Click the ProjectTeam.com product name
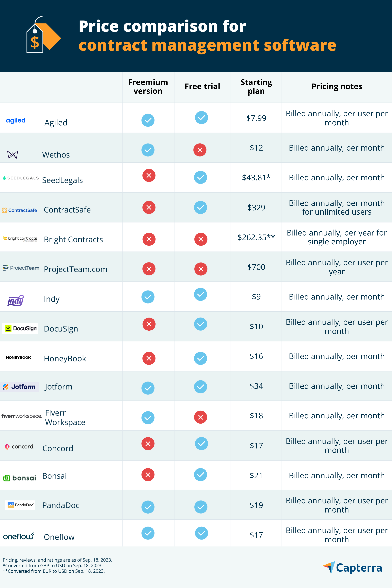The image size is (392, 588). point(75,269)
